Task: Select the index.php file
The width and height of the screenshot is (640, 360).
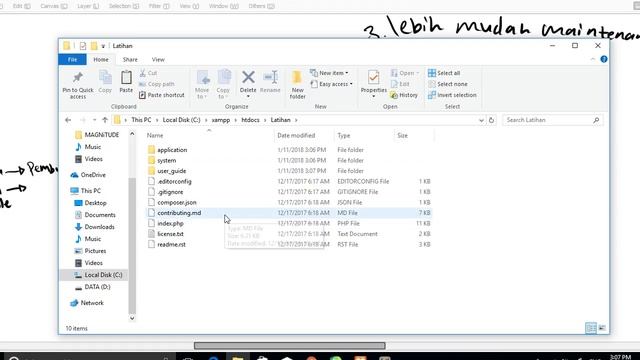Action: pyautogui.click(x=170, y=224)
